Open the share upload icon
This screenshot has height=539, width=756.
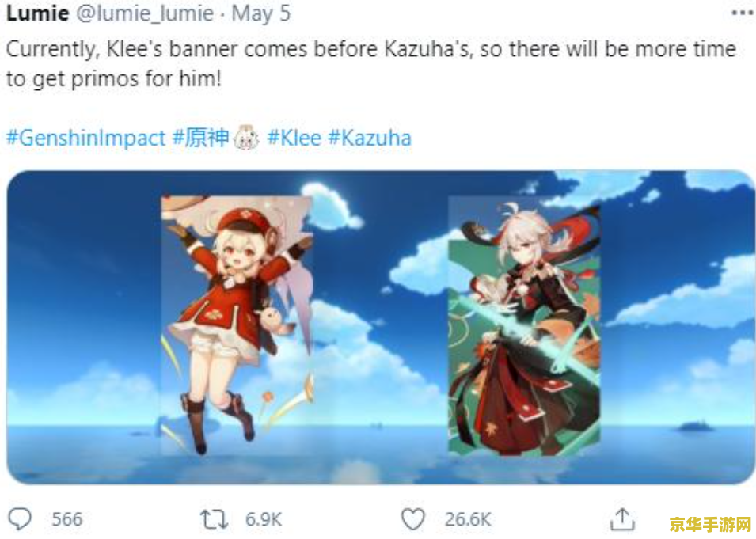coord(622,519)
